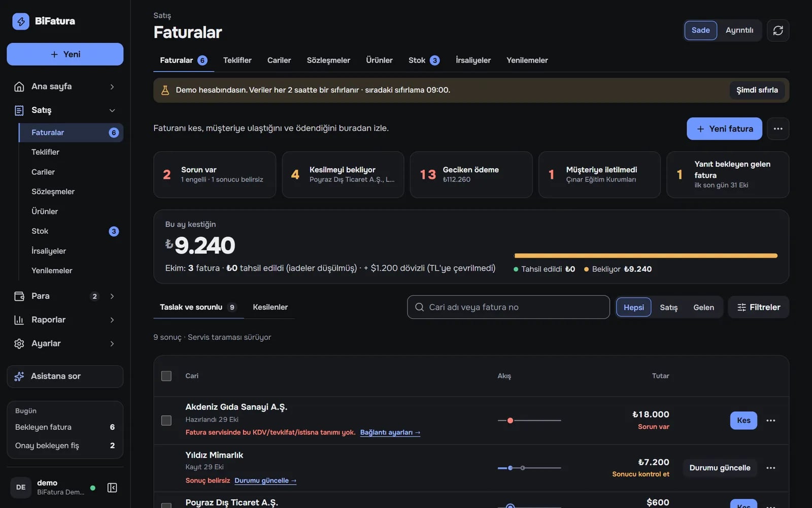Click the flask icon in the demo banner
The image size is (812, 508).
coord(165,90)
